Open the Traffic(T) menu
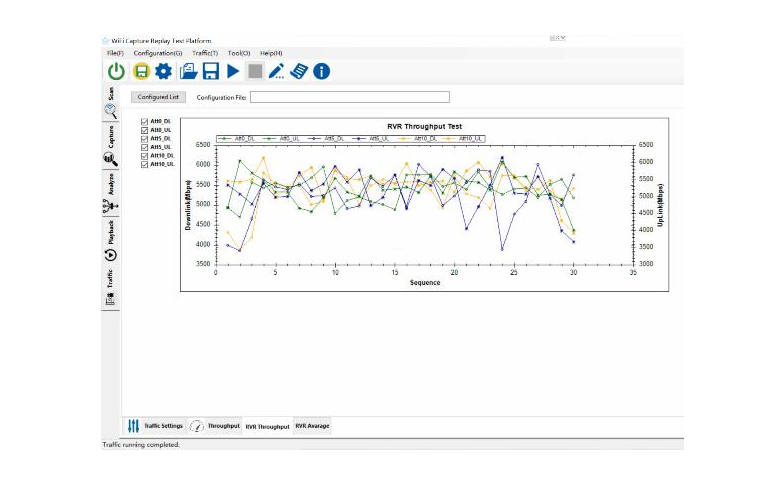 click(x=205, y=52)
